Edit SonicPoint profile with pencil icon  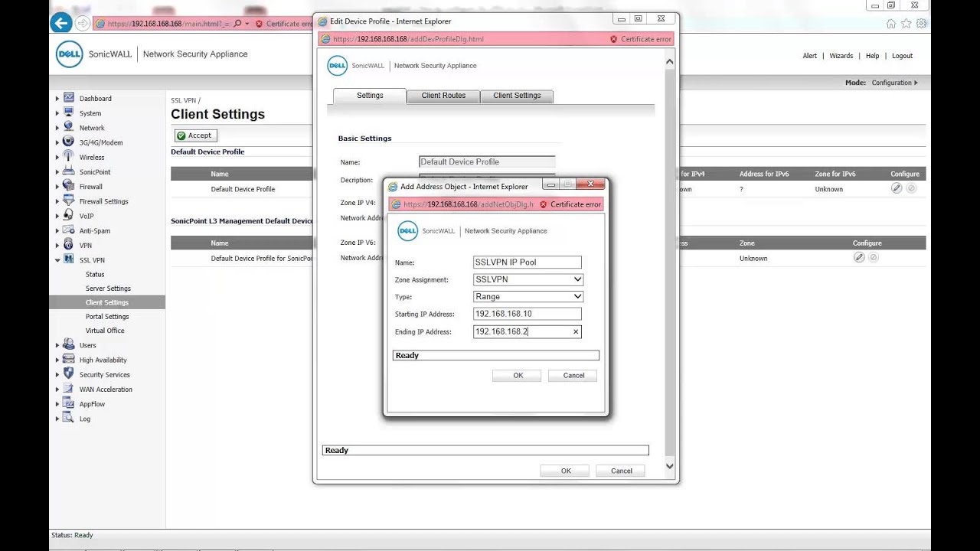[x=859, y=258]
